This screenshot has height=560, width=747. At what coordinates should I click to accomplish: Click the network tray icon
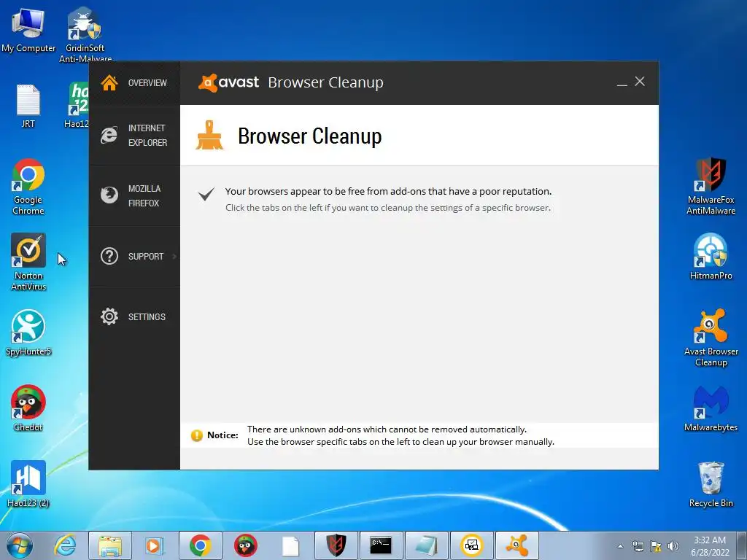[638, 546]
